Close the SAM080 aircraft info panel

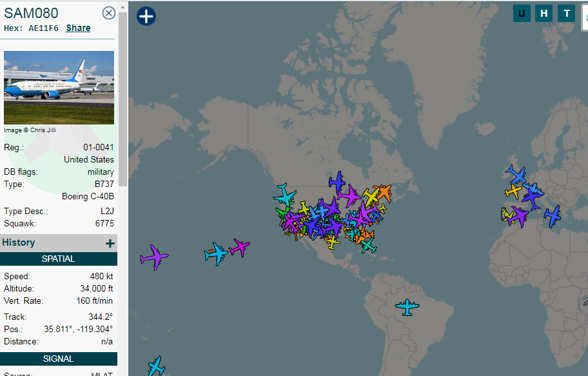(109, 13)
